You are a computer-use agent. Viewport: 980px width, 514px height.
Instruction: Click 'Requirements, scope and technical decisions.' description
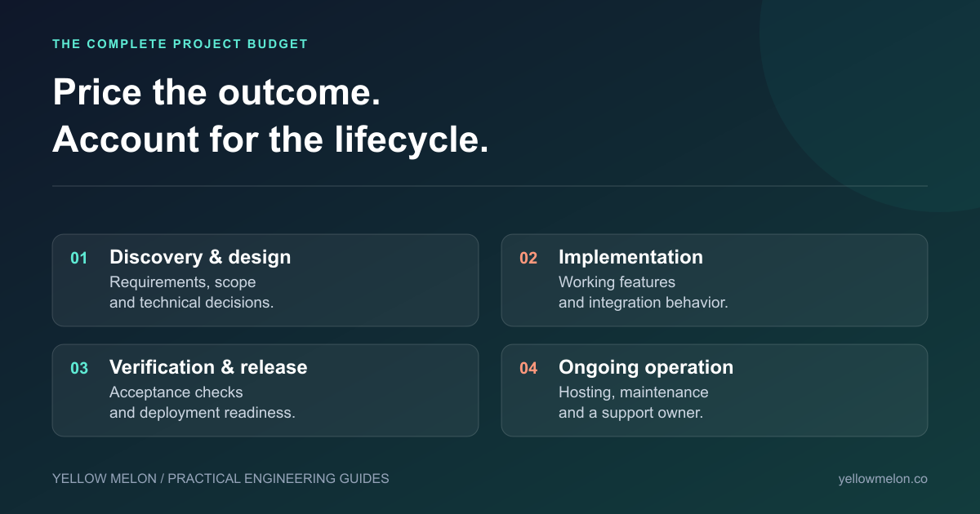[192, 292]
